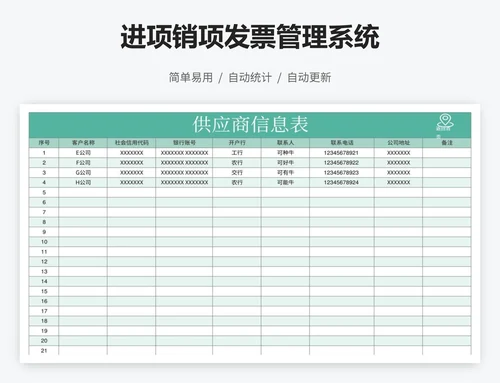Select the E公司 name cell
The height and width of the screenshot is (383, 500).
83,153
